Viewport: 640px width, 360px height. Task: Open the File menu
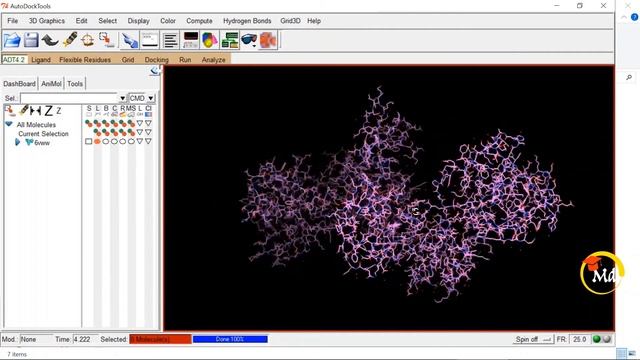click(x=13, y=21)
